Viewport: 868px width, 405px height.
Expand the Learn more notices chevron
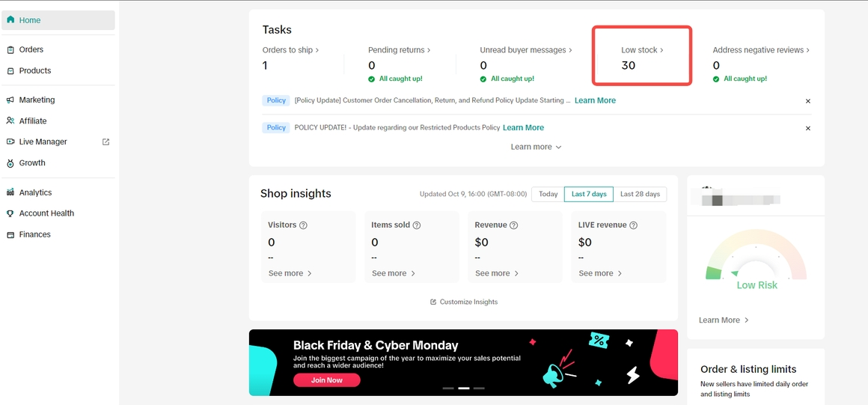point(558,147)
